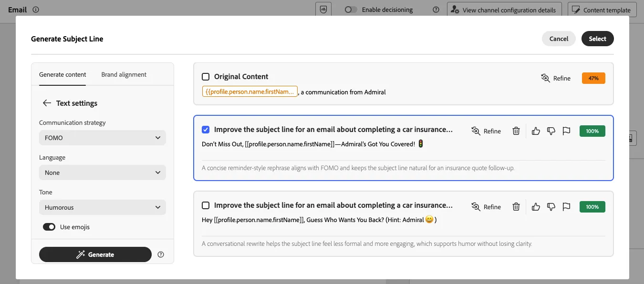Click the "Guess Who Wants You Back" subject text
This screenshot has width=644, height=284.
(x=319, y=220)
